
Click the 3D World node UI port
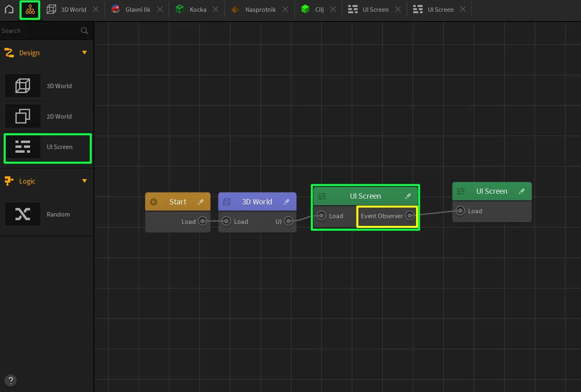(288, 221)
